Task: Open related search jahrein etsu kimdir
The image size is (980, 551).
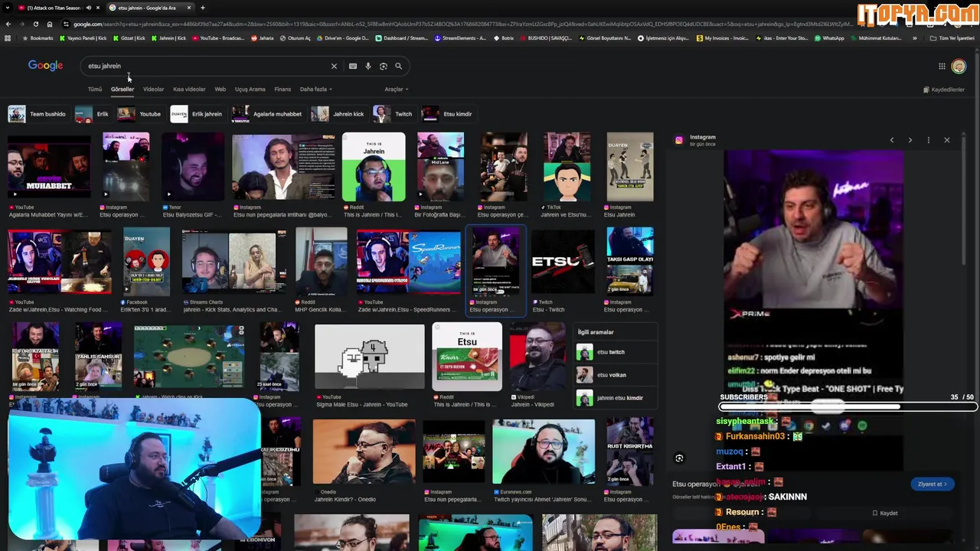Action: 616,398
